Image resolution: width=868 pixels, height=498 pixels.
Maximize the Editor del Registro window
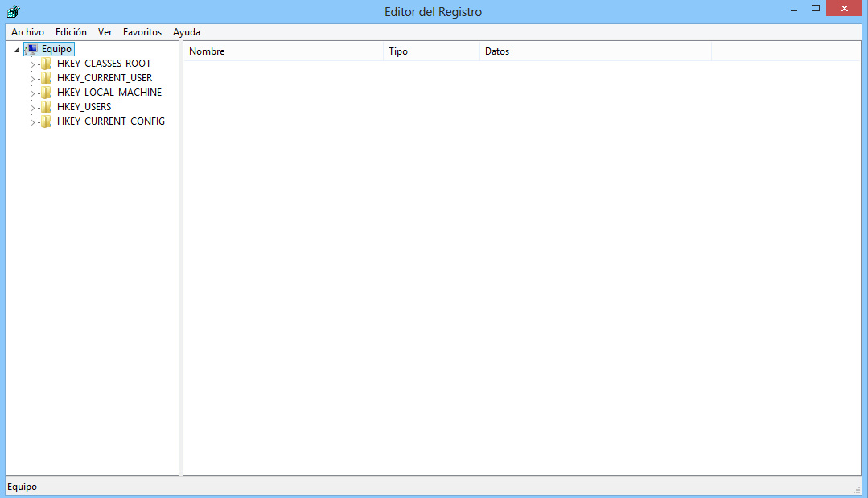[816, 8]
